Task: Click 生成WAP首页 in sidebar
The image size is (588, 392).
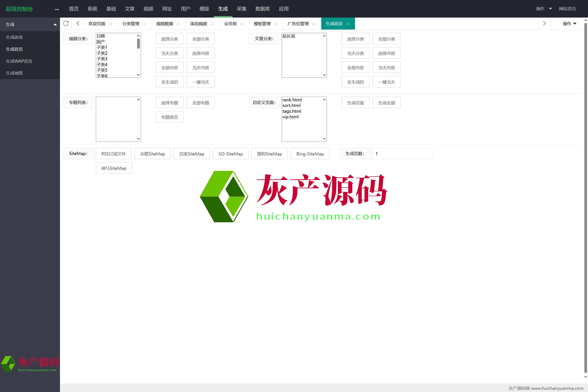Action: click(19, 61)
